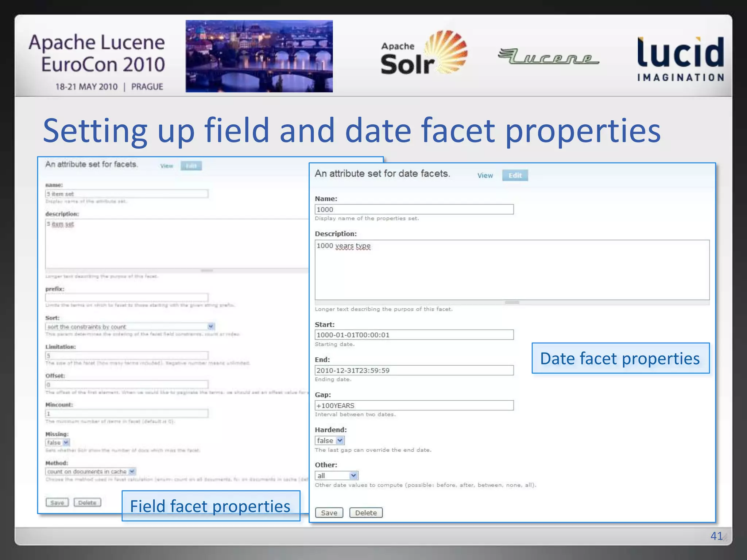Click the 'Ending date.' hint text

pyautogui.click(x=333, y=380)
